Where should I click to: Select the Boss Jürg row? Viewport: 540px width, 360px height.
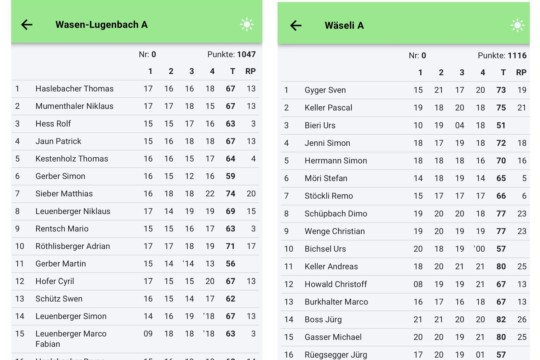(405, 320)
